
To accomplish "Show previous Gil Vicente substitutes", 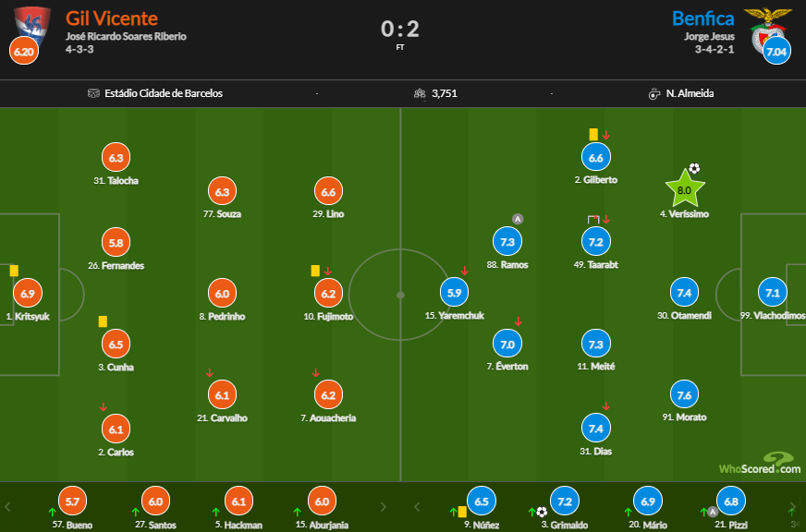I will pyautogui.click(x=7, y=507).
